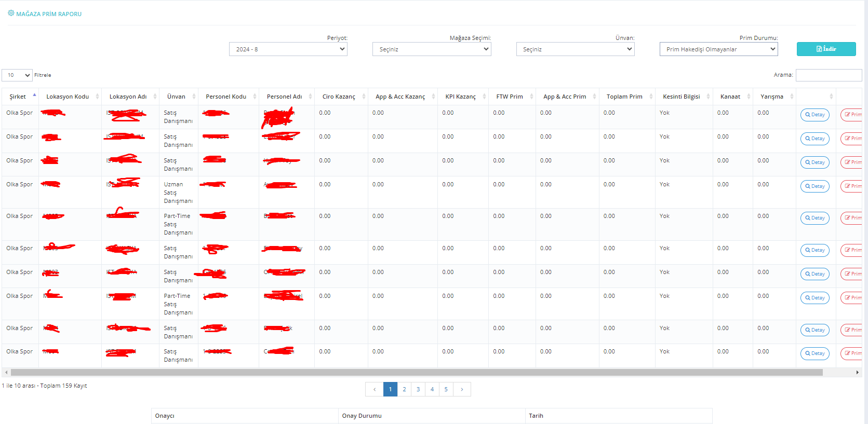This screenshot has width=868, height=424.
Task: Focus the Arama search field
Action: 829,75
